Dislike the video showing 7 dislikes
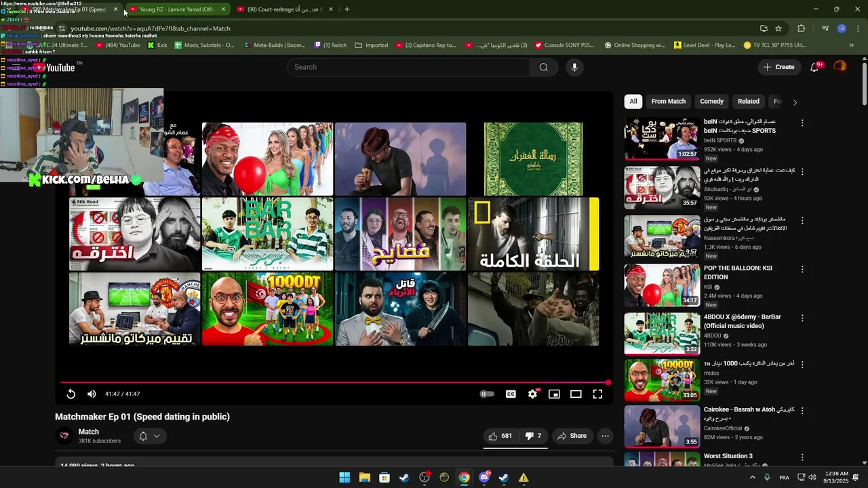 tap(534, 436)
